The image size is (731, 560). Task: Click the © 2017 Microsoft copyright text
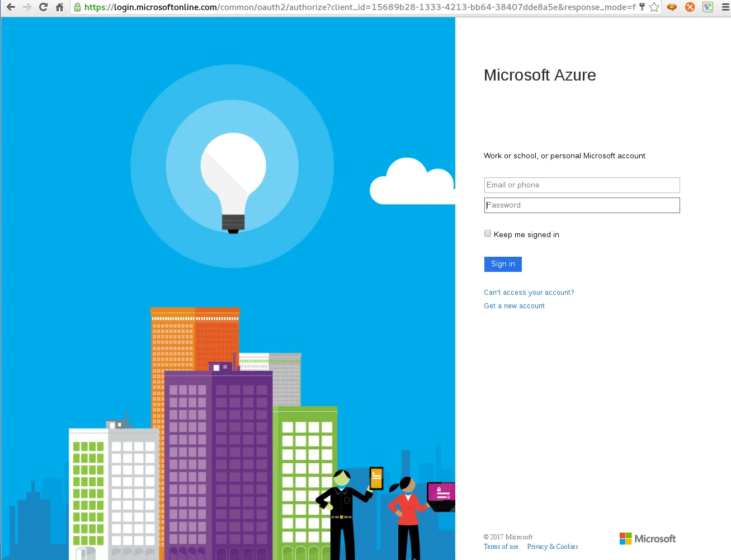[508, 537]
